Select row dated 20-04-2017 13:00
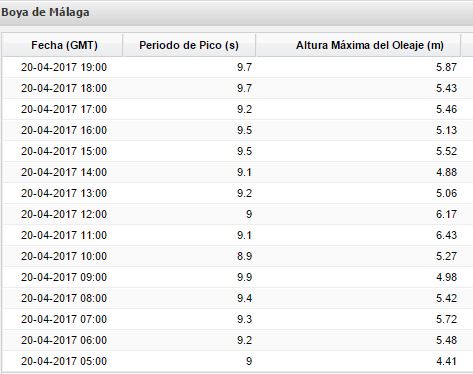 [231, 193]
